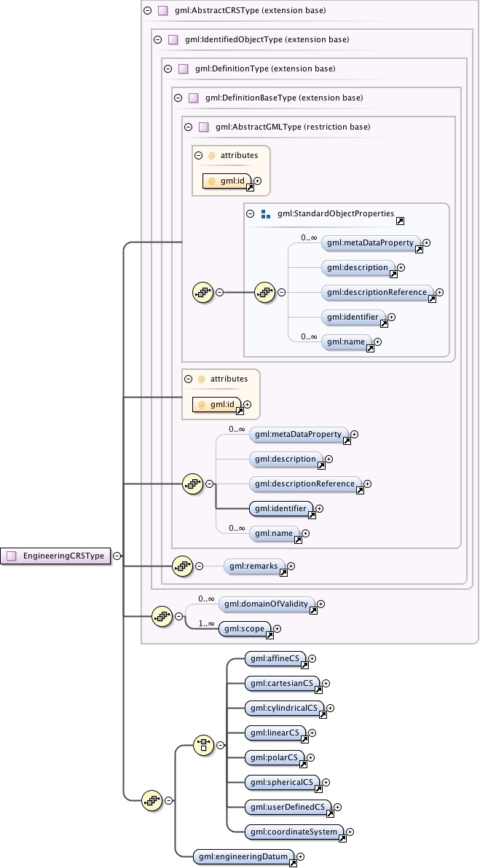Select the gml:linearCS element

coord(275,733)
